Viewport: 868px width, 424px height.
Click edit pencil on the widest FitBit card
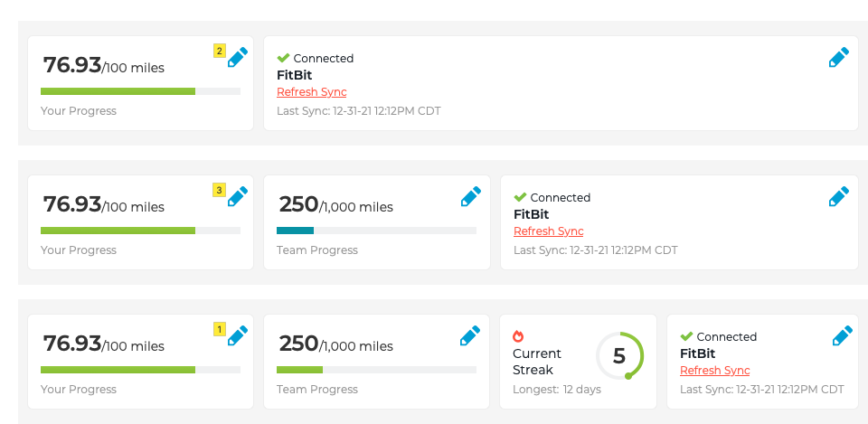point(838,58)
